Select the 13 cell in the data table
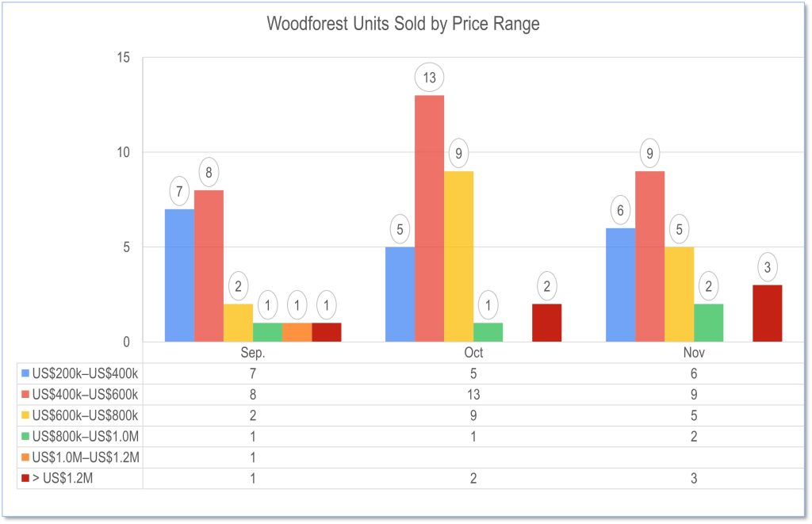The height and width of the screenshot is (524, 812). [x=473, y=394]
